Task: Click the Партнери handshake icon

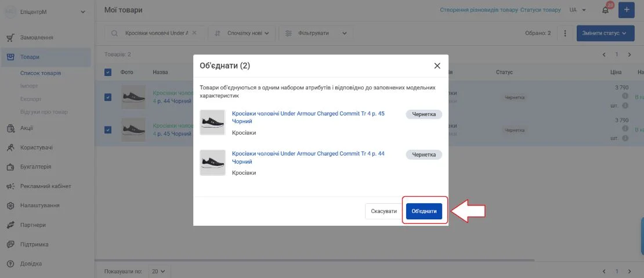Action: 10,225
